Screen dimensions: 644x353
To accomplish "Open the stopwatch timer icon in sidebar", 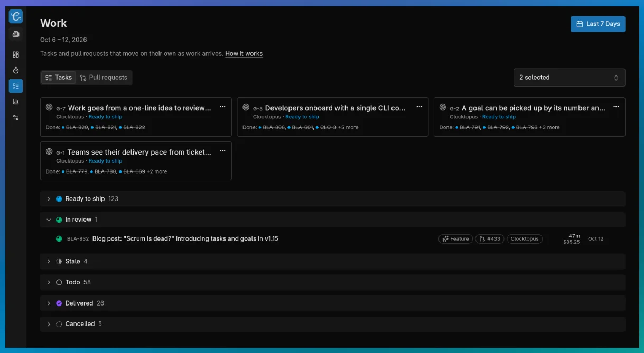I will point(16,70).
